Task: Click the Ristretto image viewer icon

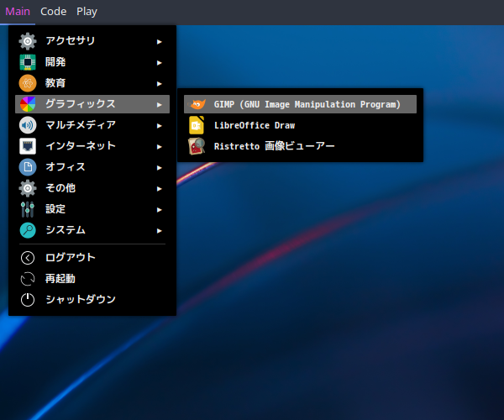Action: (197, 146)
